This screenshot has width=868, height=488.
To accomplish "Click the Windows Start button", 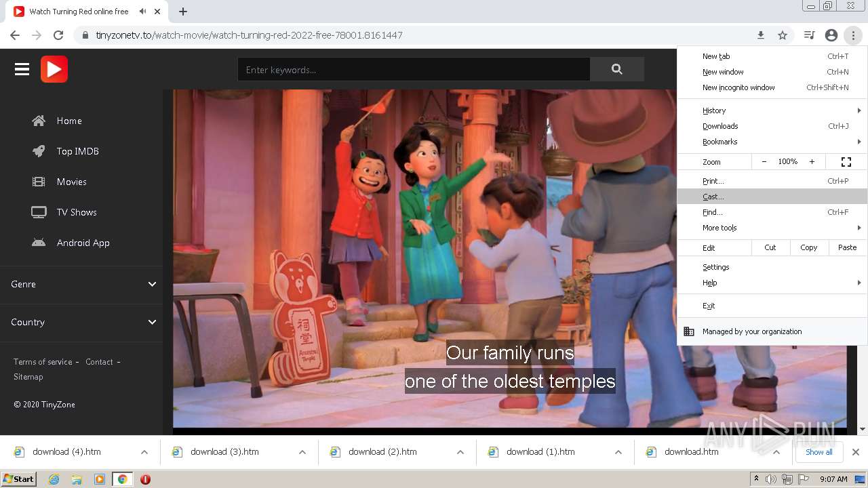I will 19,479.
